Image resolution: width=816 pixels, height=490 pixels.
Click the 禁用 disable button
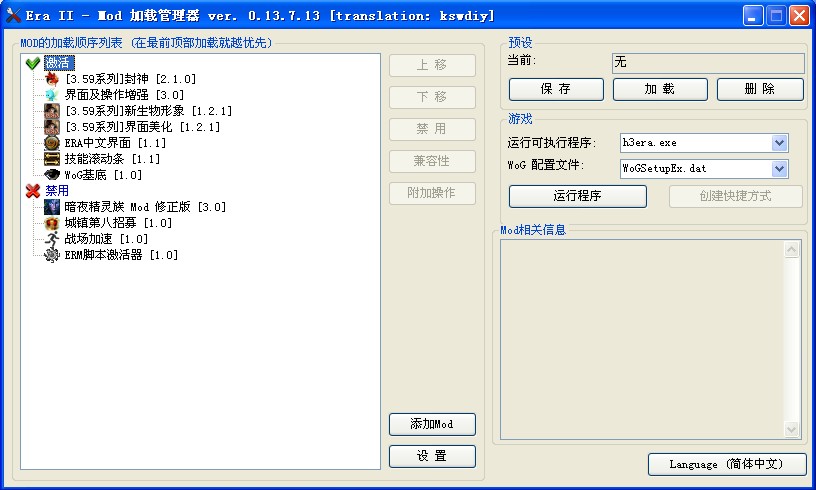tap(432, 129)
